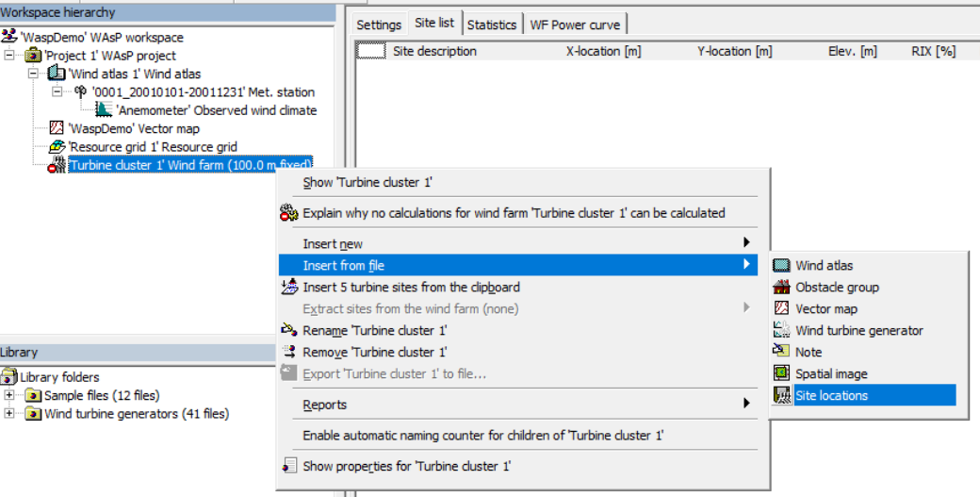Switch to the Statistics tab
The image size is (980, 497).
click(x=492, y=25)
